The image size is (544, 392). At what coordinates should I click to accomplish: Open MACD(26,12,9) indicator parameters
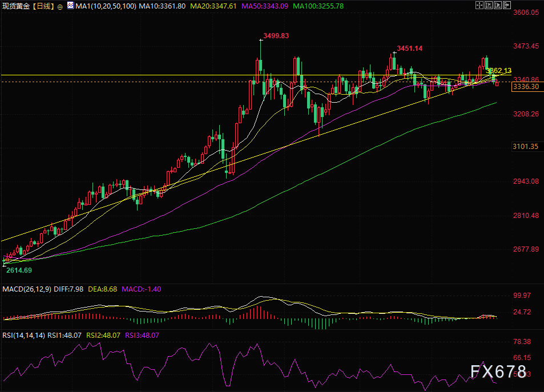[x=27, y=289]
